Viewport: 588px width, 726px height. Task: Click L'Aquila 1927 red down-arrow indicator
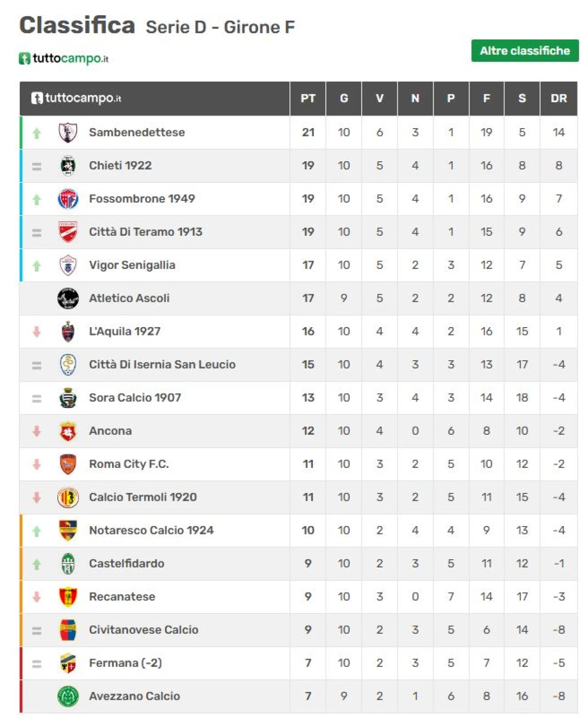[37, 331]
